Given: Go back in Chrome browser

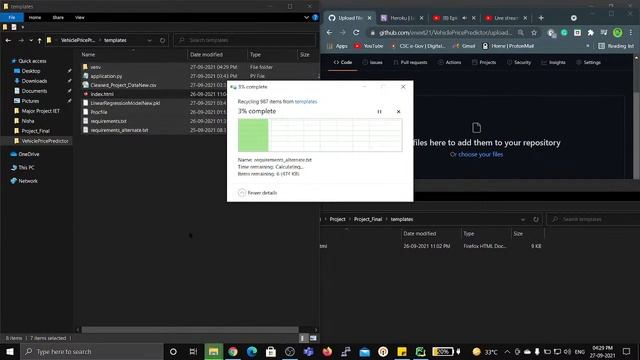Looking at the screenshot, I should pyautogui.click(x=329, y=32).
